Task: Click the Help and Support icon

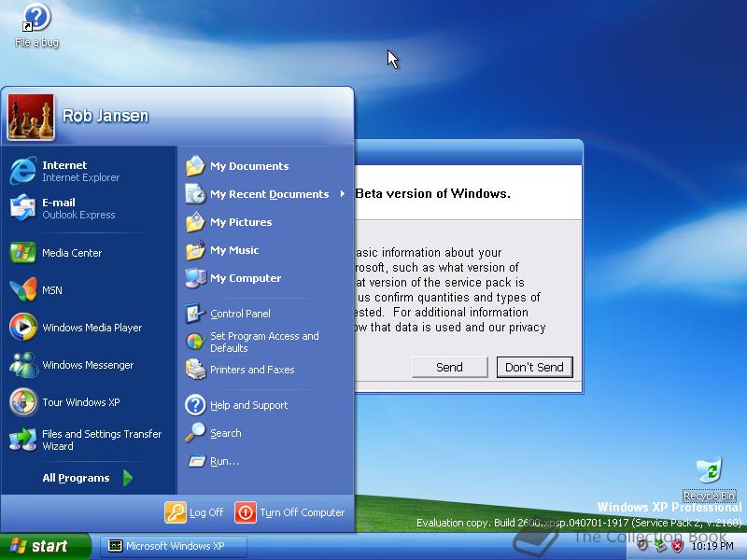Action: [195, 405]
